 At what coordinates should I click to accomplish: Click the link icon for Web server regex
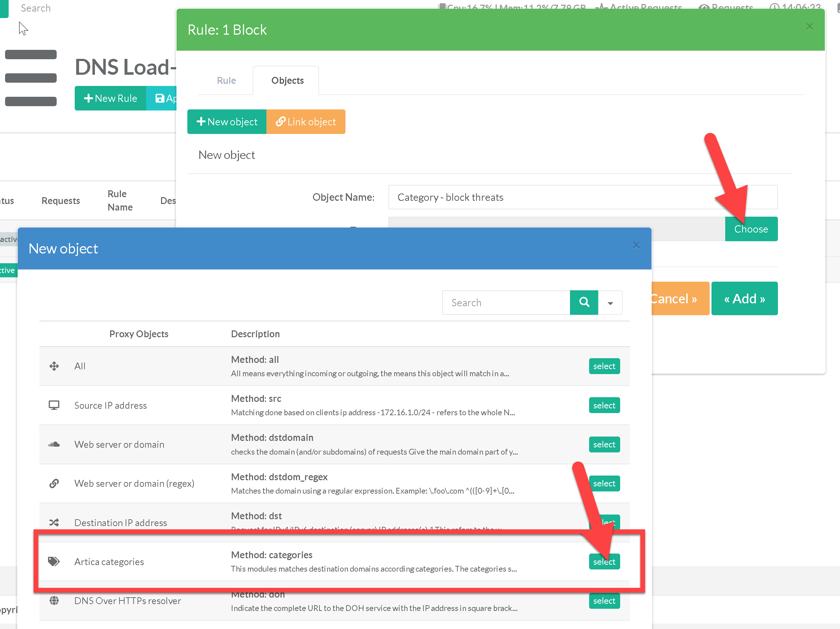click(x=54, y=483)
